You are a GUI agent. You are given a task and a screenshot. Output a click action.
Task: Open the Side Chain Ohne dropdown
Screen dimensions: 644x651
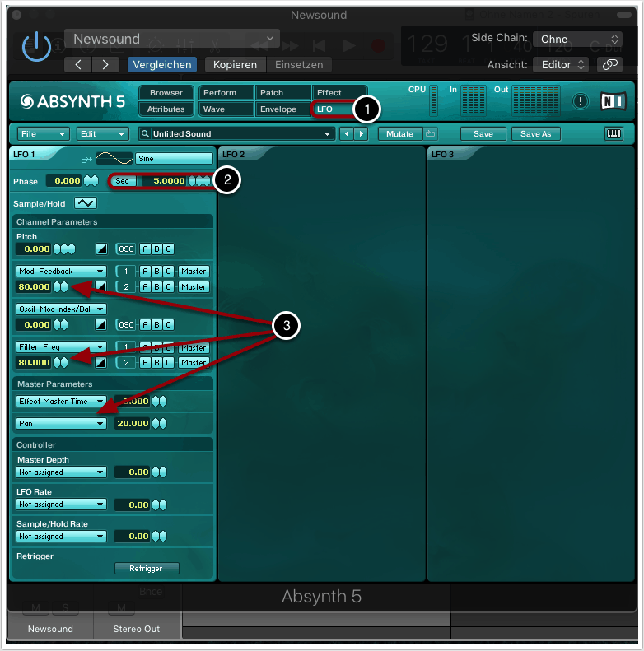[x=577, y=39]
